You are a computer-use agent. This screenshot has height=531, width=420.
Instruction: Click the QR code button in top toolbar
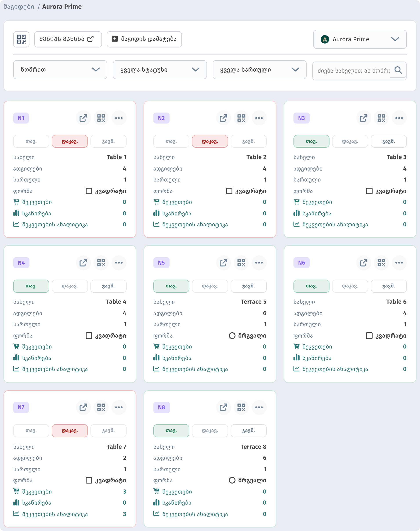(21, 39)
